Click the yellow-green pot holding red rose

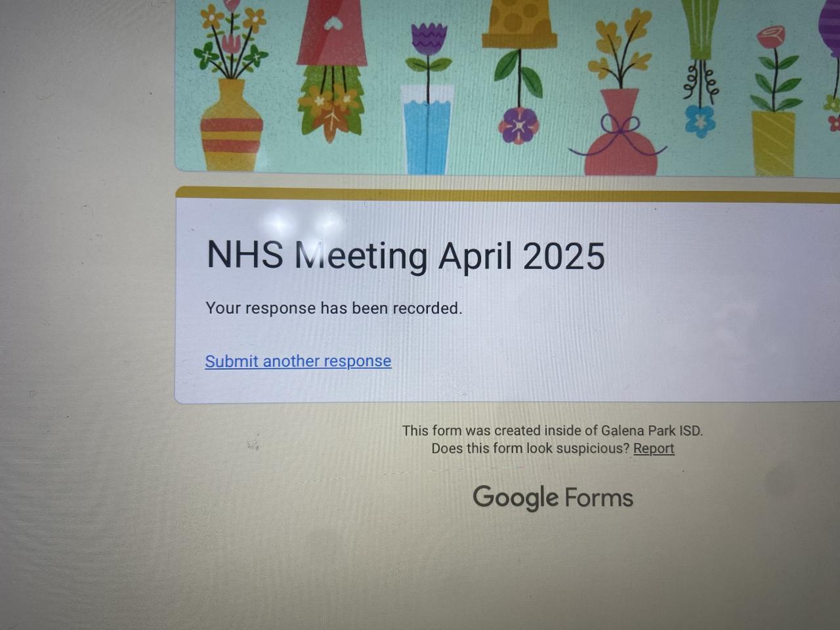(x=773, y=144)
